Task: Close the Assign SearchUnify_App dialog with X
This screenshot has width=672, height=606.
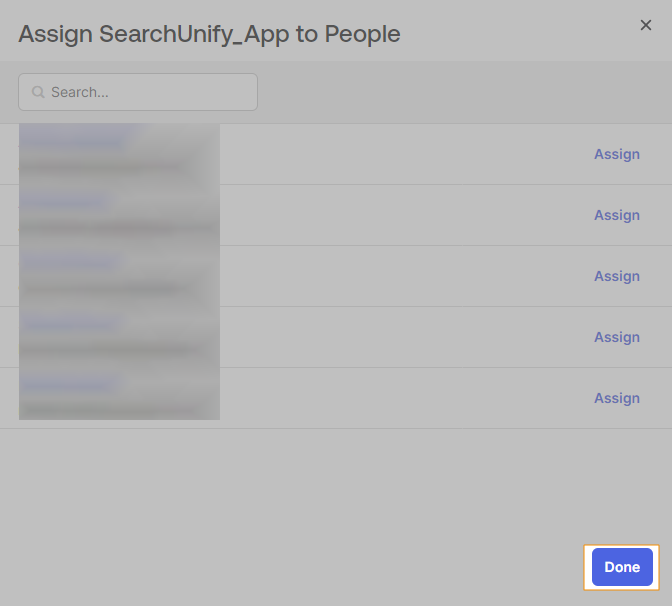Action: (646, 25)
